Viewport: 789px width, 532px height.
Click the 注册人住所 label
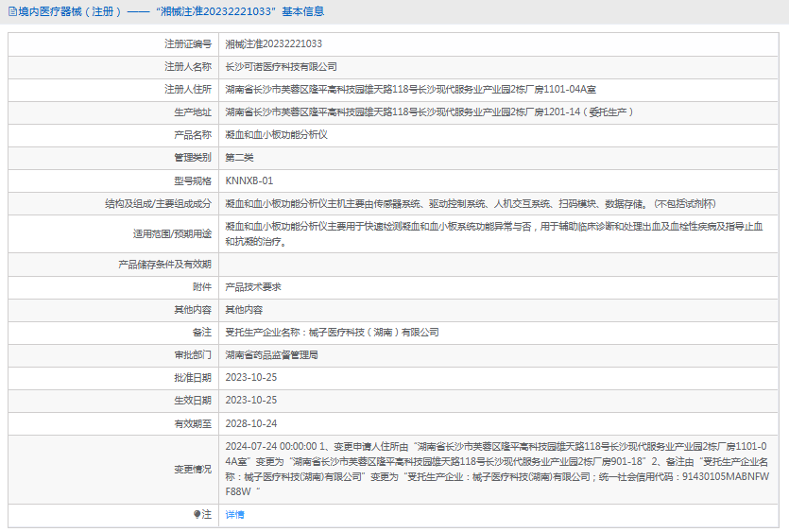click(x=188, y=89)
